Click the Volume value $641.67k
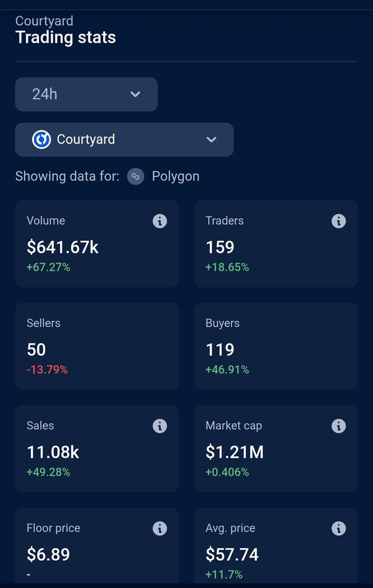 click(63, 247)
